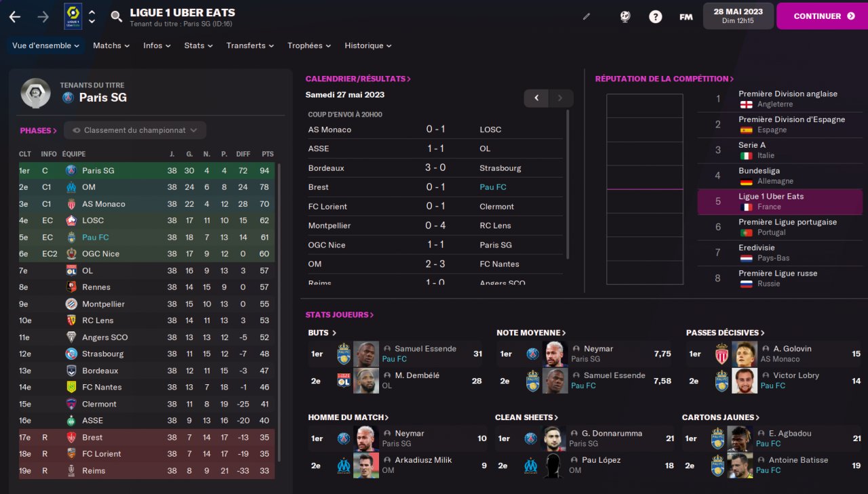The width and height of the screenshot is (868, 494).
Task: Expand the Calendrier/Résultats section
Action: point(358,79)
